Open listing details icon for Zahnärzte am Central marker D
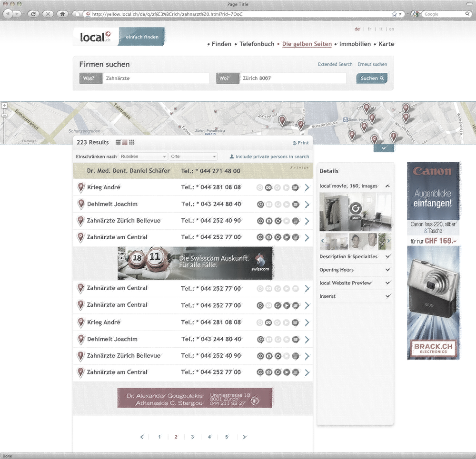Image resolution: width=476 pixels, height=459 pixels. [x=296, y=237]
